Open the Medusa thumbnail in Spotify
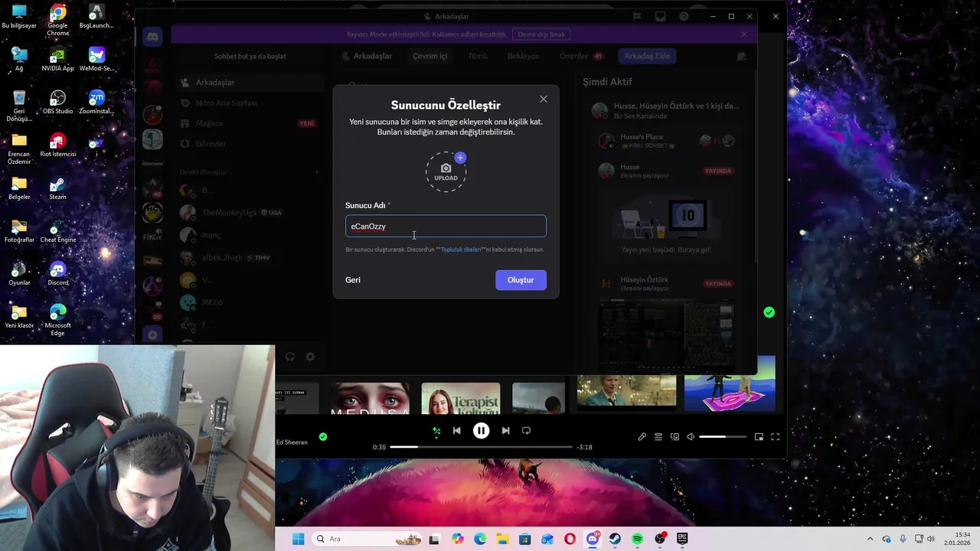980x551 pixels. [x=371, y=398]
